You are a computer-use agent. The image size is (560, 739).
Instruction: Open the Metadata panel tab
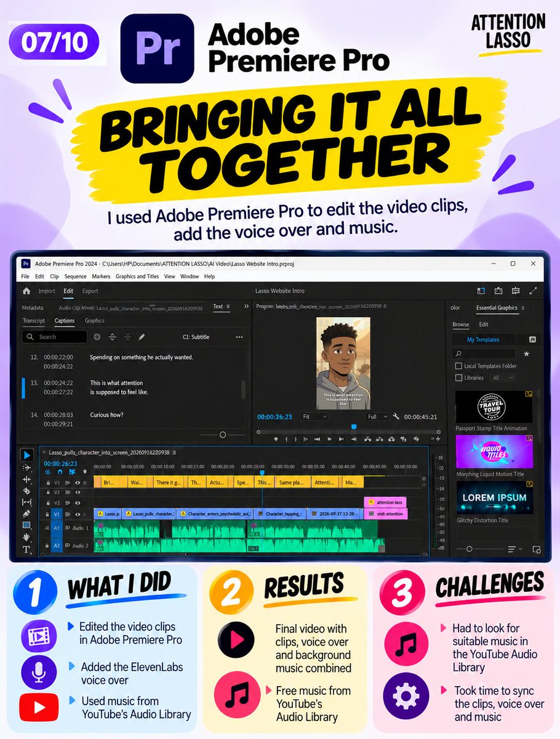coord(33,307)
